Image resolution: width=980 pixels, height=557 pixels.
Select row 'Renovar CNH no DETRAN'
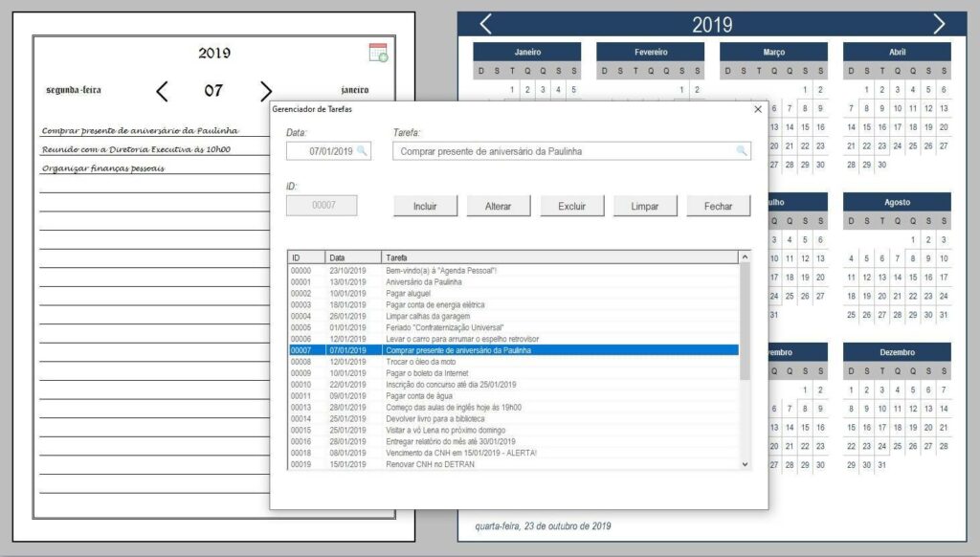pyautogui.click(x=513, y=464)
